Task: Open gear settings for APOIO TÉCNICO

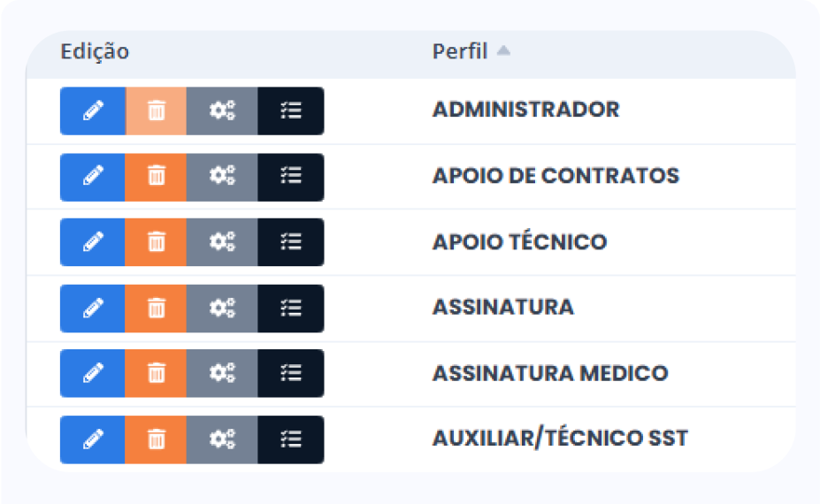Action: pyautogui.click(x=222, y=241)
